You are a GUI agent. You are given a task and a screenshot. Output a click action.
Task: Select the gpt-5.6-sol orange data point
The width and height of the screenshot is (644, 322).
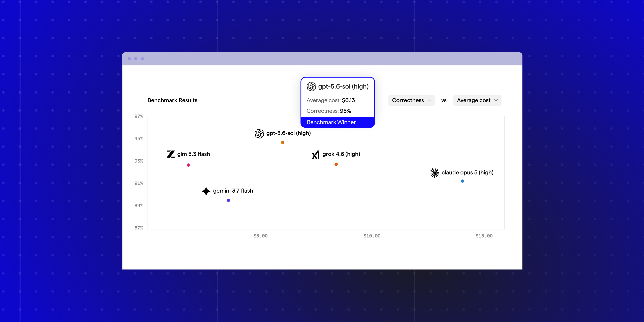coord(283,142)
